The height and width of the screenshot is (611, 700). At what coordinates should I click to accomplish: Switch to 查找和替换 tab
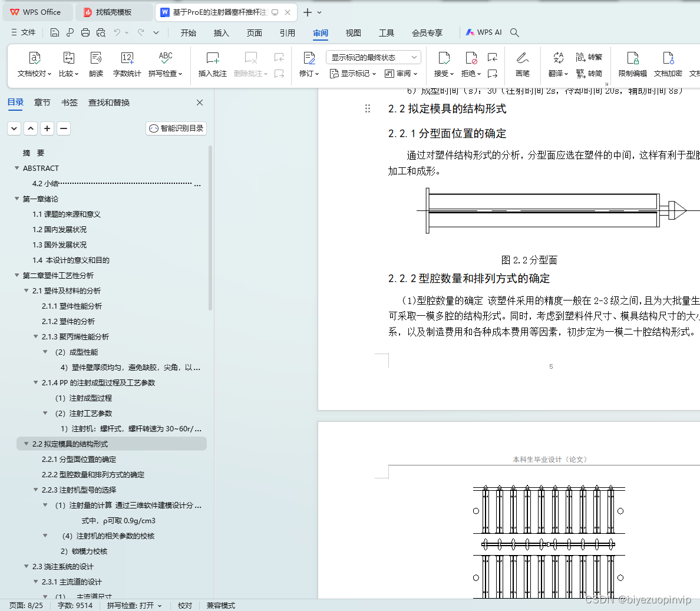pos(109,103)
